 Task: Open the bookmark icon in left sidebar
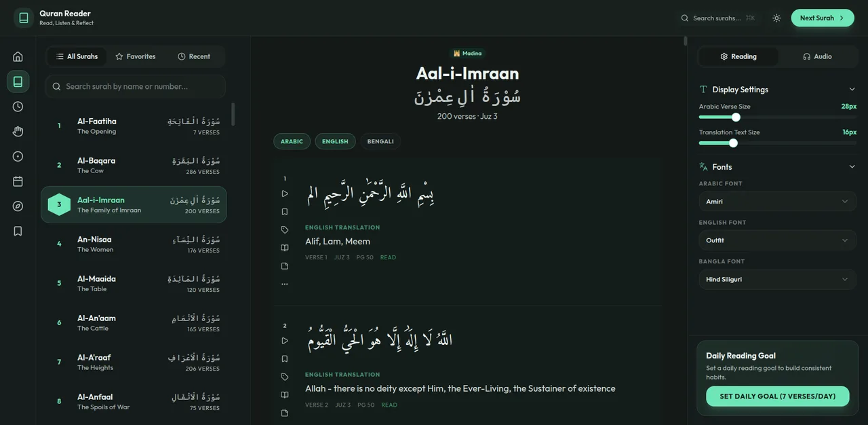18,231
